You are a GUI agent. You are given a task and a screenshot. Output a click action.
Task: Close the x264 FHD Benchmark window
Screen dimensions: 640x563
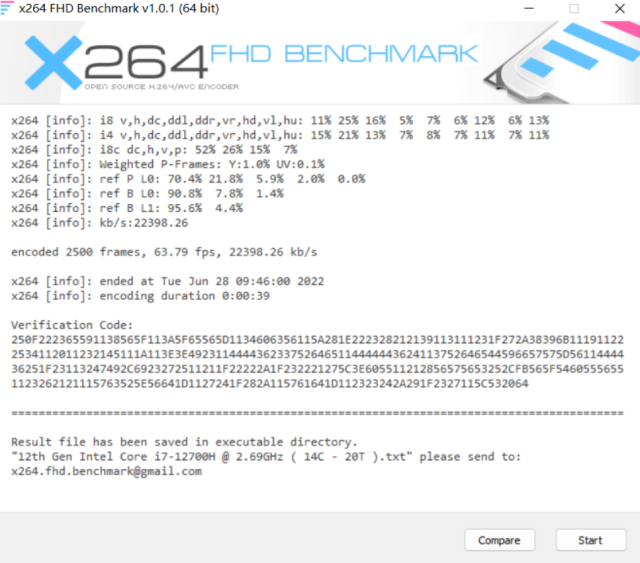pyautogui.click(x=620, y=8)
